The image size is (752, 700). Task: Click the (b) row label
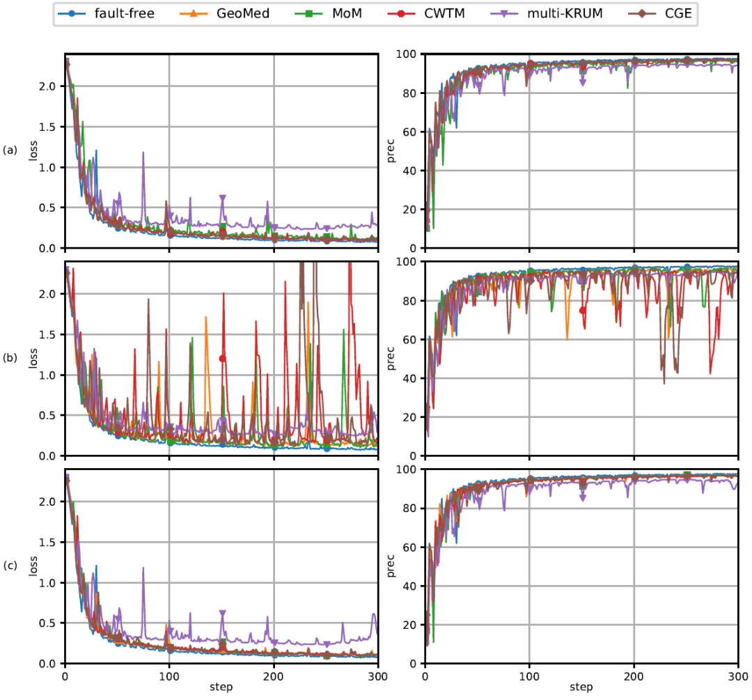tap(10, 358)
